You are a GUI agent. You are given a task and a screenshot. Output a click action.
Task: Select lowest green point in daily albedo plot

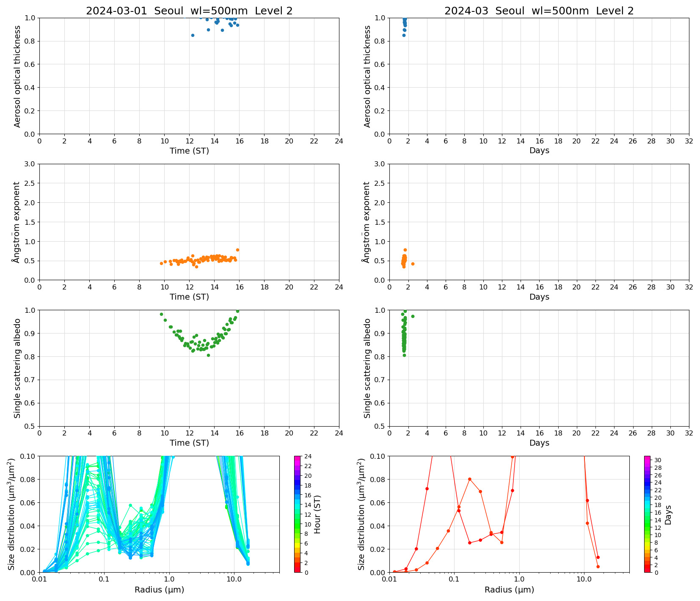(208, 355)
